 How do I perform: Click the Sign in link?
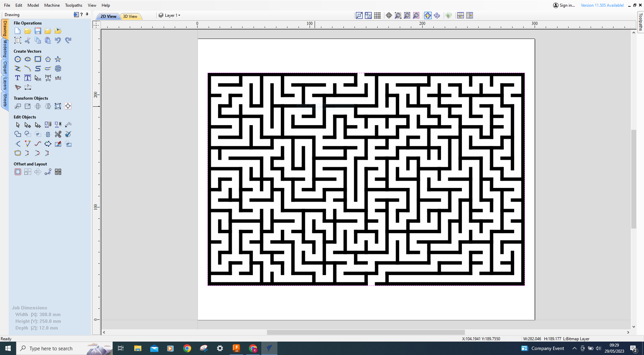pyautogui.click(x=566, y=5)
